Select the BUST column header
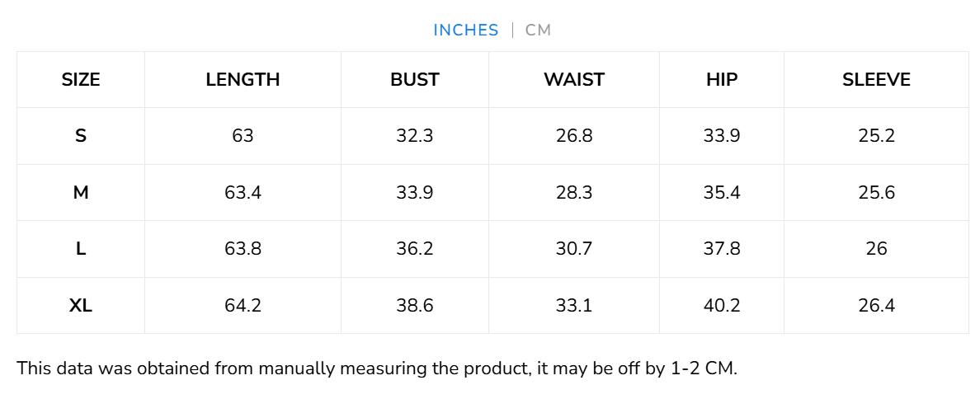The height and width of the screenshot is (413, 980). pyautogui.click(x=414, y=80)
